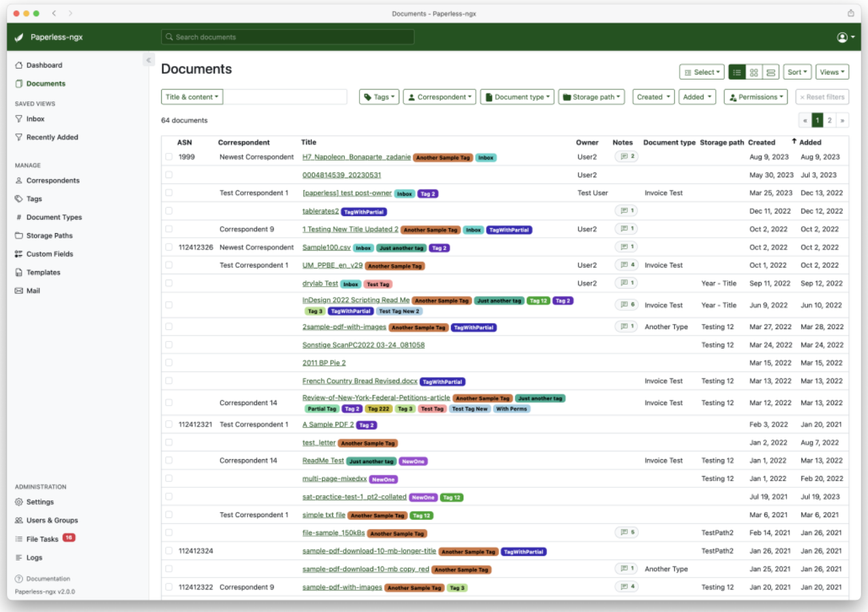This screenshot has width=868, height=612.
Task: Open the Sort dropdown
Action: click(798, 72)
